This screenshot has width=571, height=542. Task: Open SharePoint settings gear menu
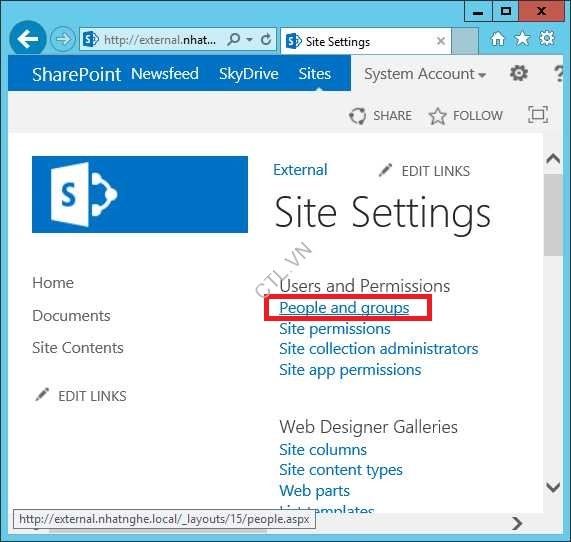[x=519, y=73]
